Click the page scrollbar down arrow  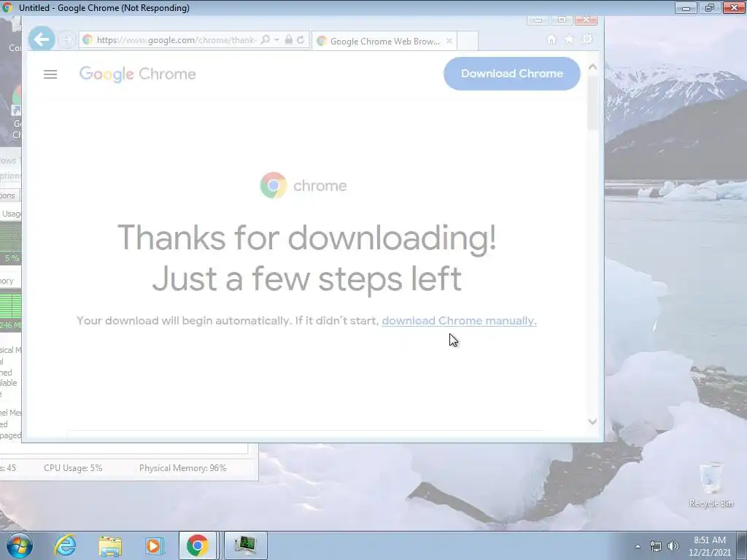592,421
